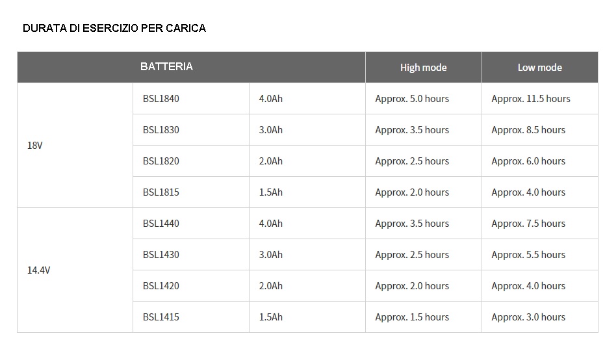Click the BSL1820 battery model
This screenshot has height=364, width=605.
(161, 161)
